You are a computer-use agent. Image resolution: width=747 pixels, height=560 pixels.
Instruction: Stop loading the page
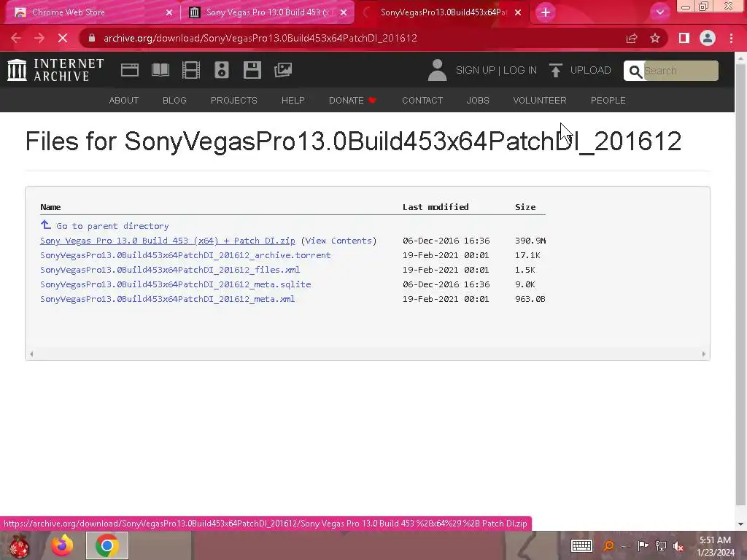click(63, 38)
